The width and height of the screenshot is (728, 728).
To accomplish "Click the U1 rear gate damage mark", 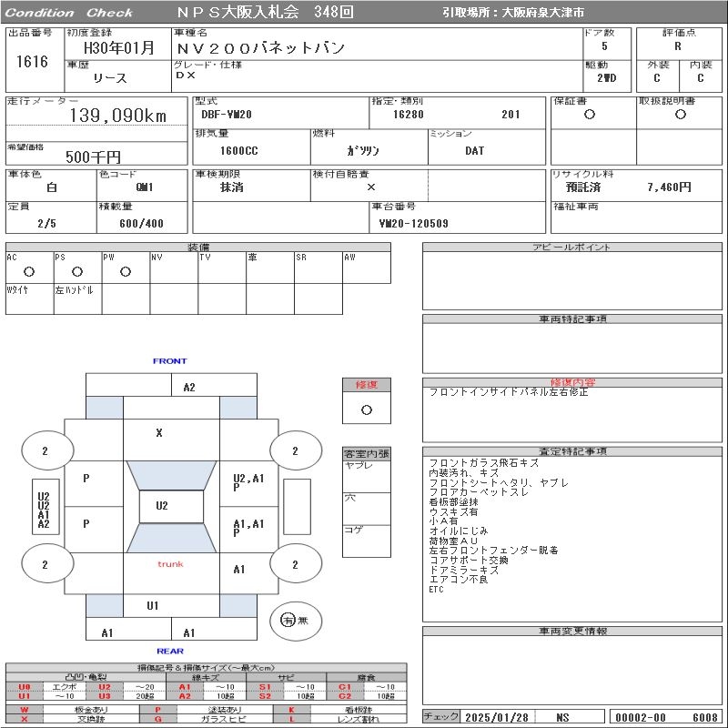I will tap(152, 605).
